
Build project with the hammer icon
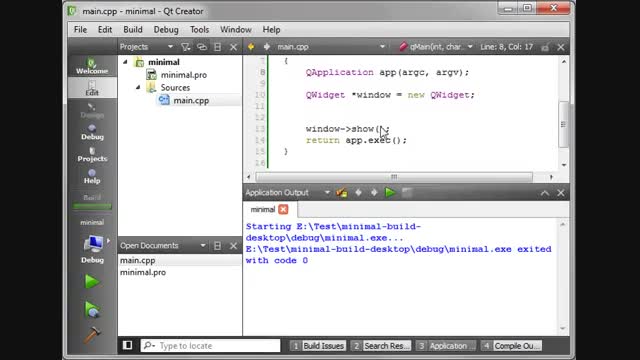point(92,335)
